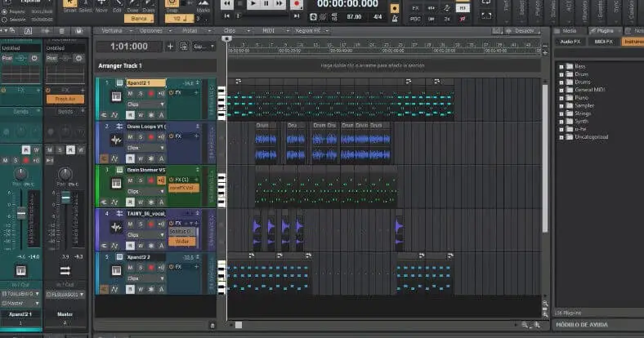The width and height of the screenshot is (644, 338).
Task: Click the FX bypass button in Mix module
Action: point(415,8)
